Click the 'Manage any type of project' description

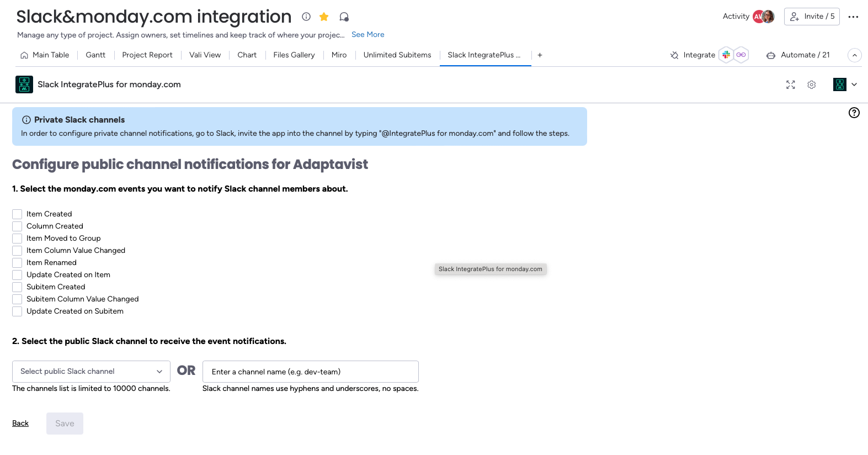(181, 35)
